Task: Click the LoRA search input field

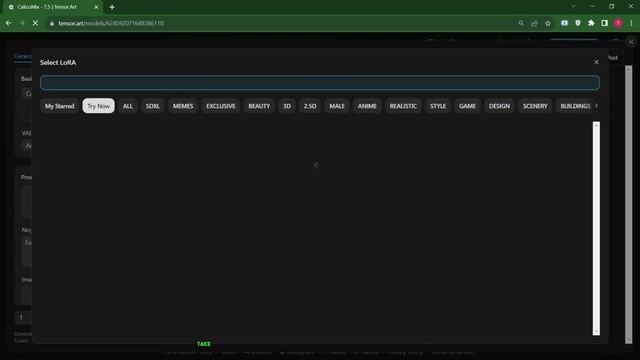Action: tap(320, 82)
